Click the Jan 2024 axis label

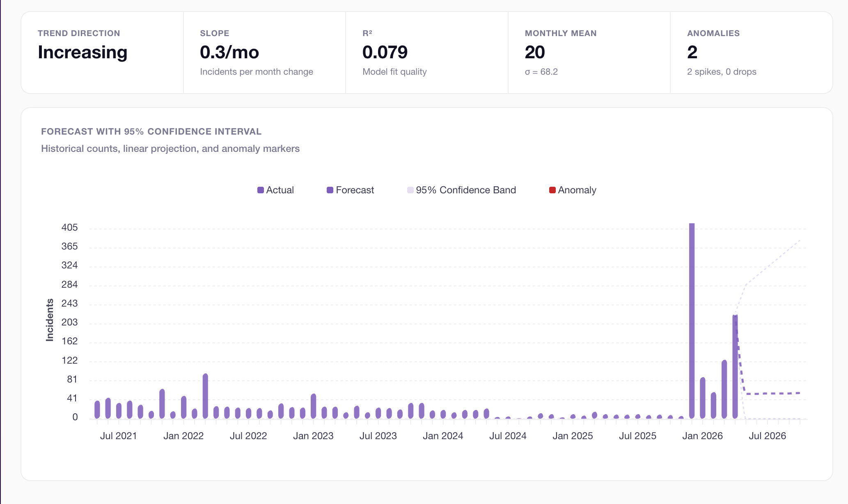(x=443, y=436)
